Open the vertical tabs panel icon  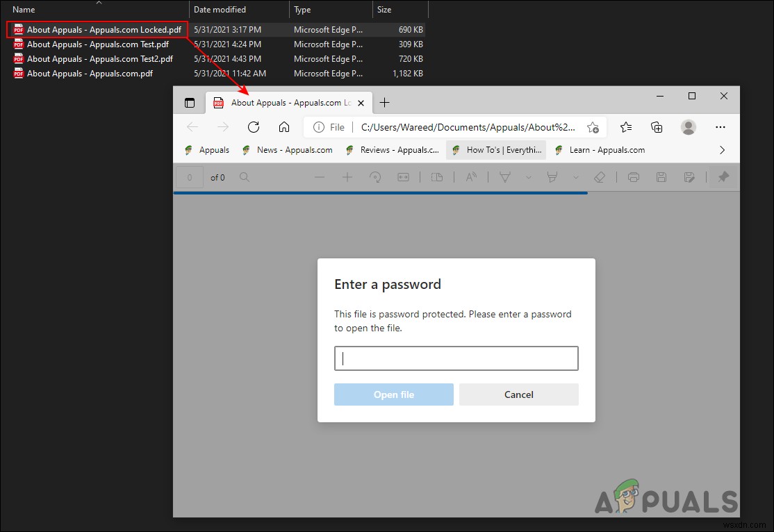click(190, 103)
